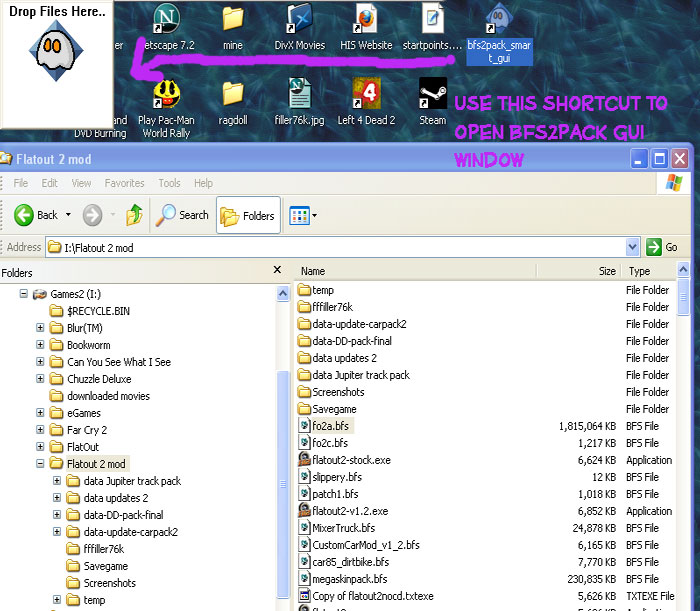Open the Savegame folder in file list
The height and width of the screenshot is (611, 700).
point(327,408)
